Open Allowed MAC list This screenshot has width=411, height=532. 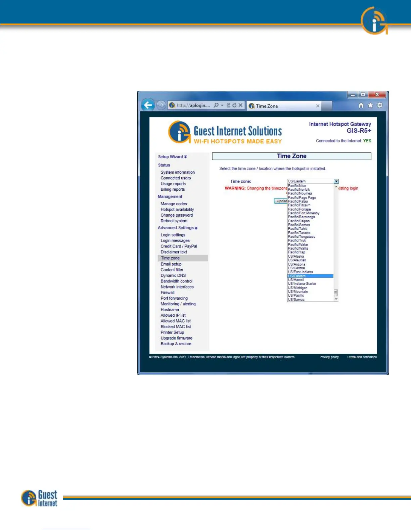[176, 321]
